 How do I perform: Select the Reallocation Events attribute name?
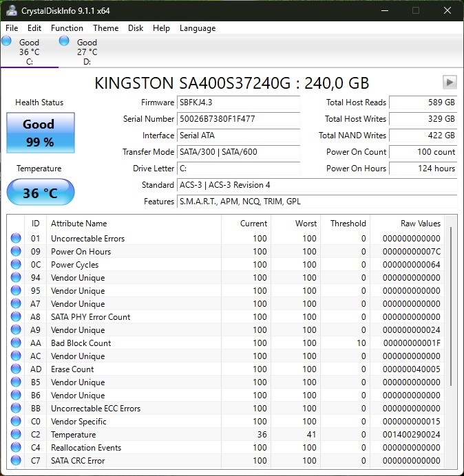(86, 448)
